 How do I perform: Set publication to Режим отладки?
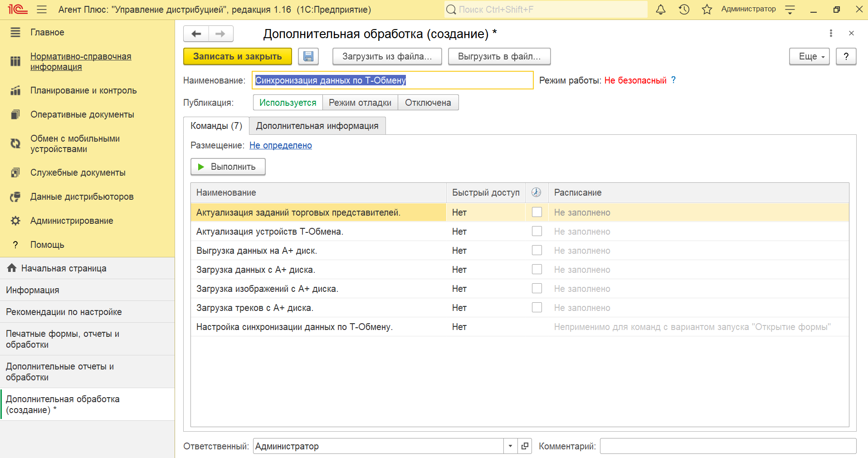(360, 103)
